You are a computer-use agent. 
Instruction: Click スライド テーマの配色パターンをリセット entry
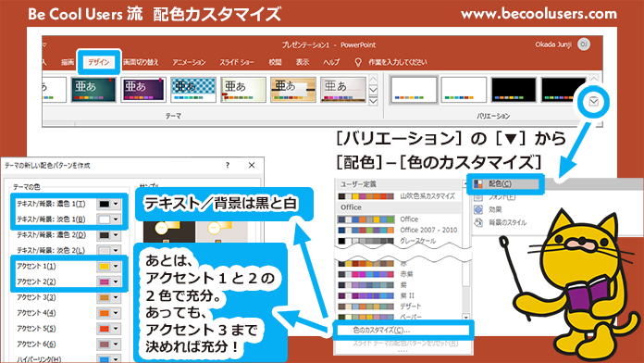point(404,343)
